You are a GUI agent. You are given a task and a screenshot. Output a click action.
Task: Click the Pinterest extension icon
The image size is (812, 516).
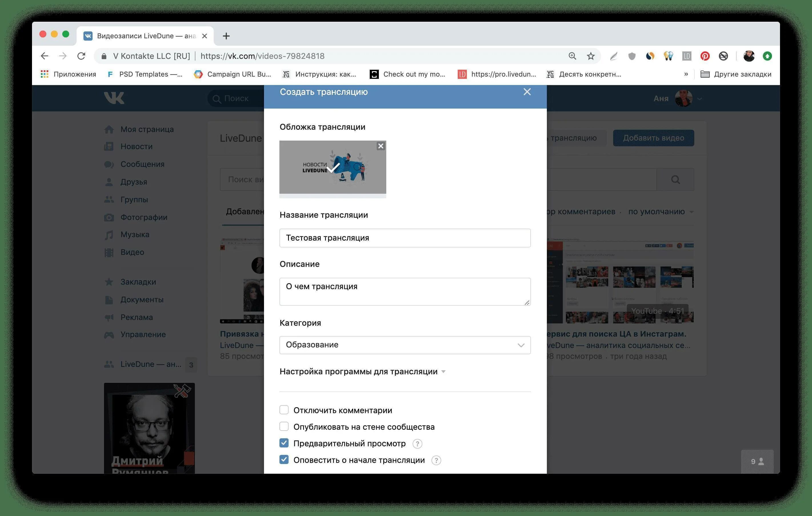pos(705,56)
